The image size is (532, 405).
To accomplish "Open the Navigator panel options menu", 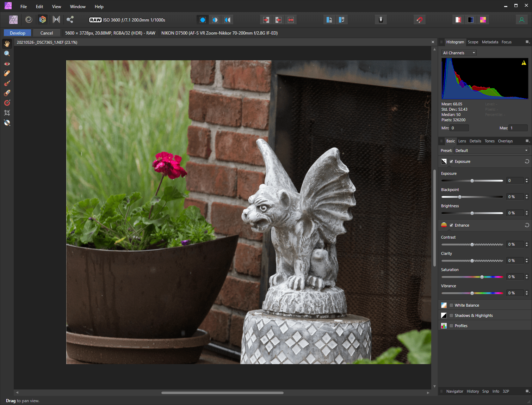I will click(x=527, y=391).
